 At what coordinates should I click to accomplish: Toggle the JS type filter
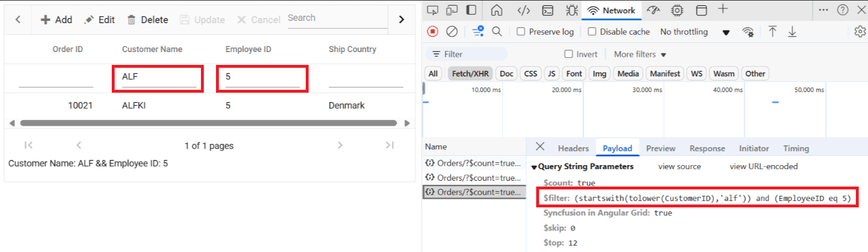552,74
